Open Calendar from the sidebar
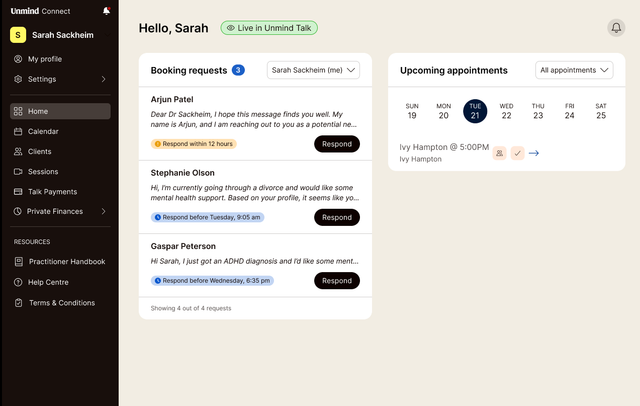Image resolution: width=640 pixels, height=406 pixels. coord(43,131)
